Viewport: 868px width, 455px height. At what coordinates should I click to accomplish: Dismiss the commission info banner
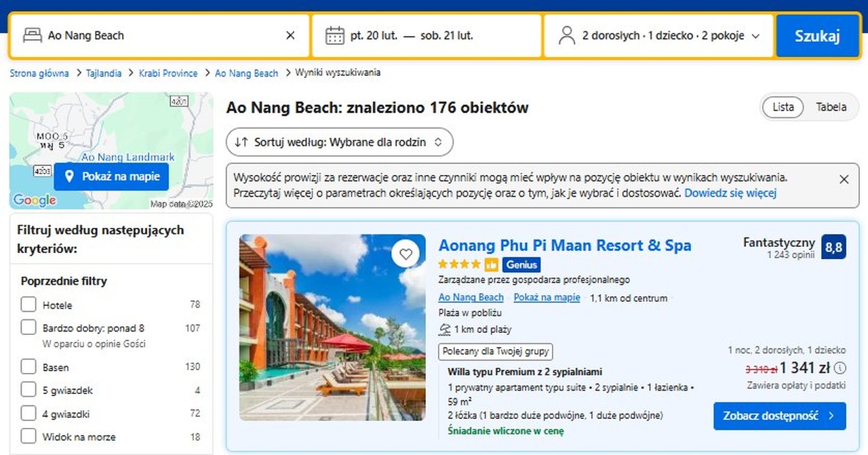(844, 179)
